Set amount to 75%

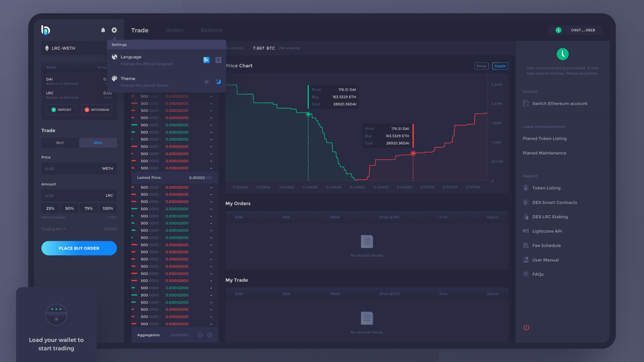(89, 208)
